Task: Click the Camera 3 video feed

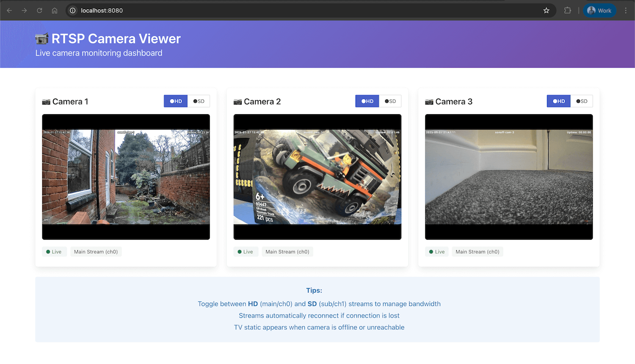Action: click(508, 177)
